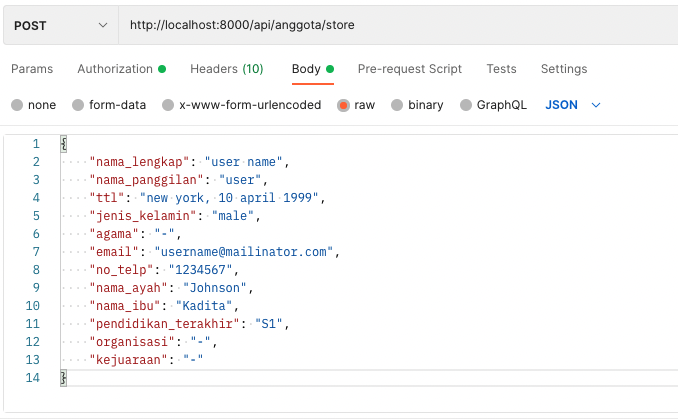
Task: Click the "pendidikan_terakhir" key
Action: click(x=164, y=324)
